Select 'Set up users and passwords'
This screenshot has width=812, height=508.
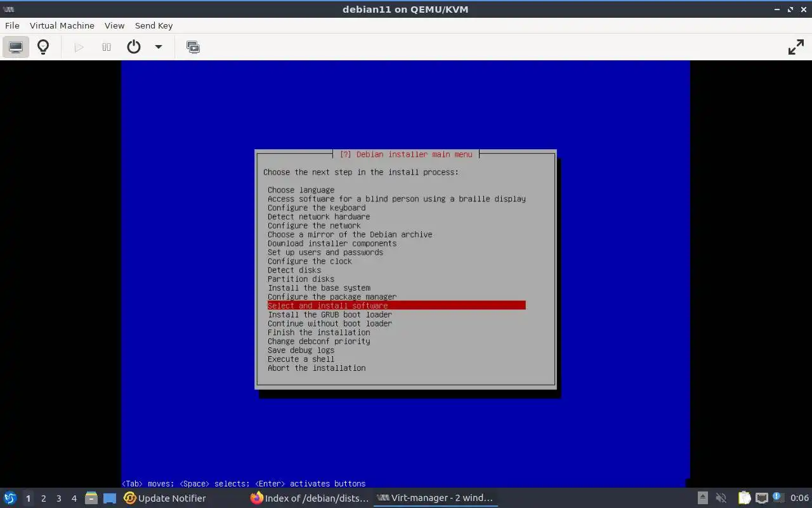(x=325, y=252)
